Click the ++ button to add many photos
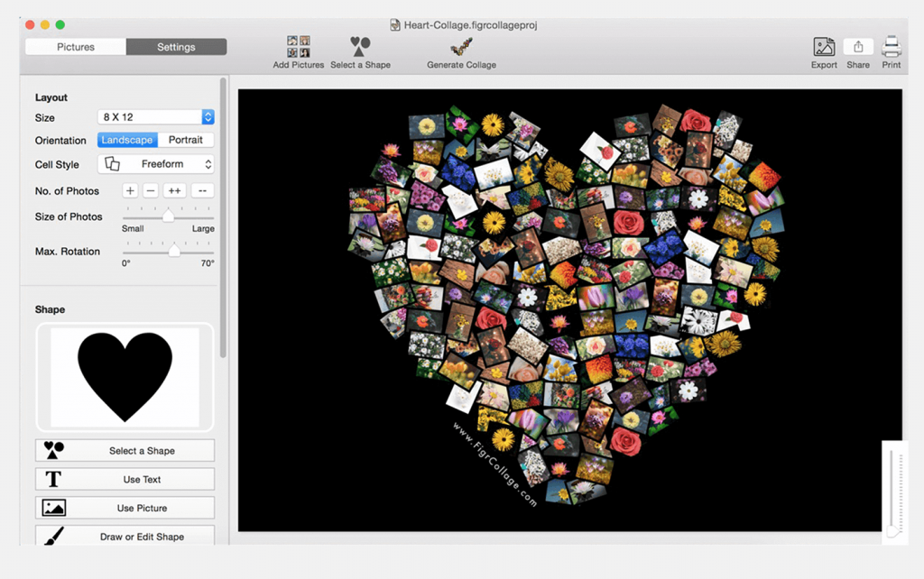Screen dimensions: 924x579 [174, 191]
